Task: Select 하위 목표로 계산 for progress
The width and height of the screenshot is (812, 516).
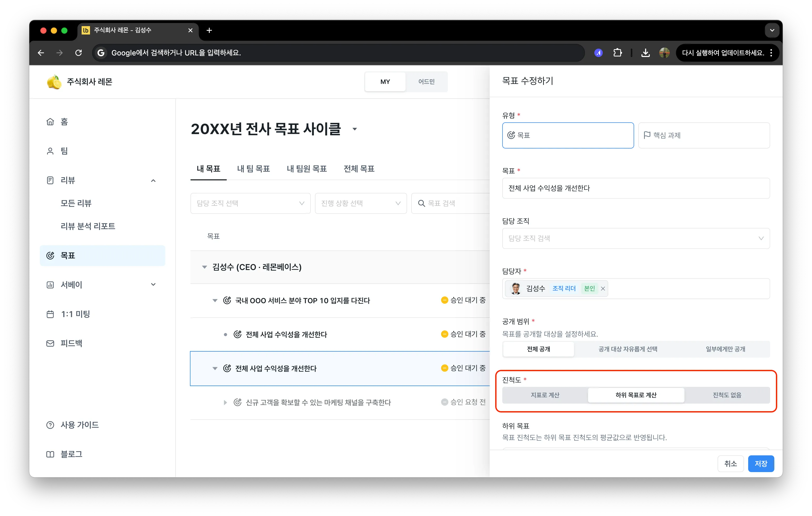Action: [x=636, y=395]
